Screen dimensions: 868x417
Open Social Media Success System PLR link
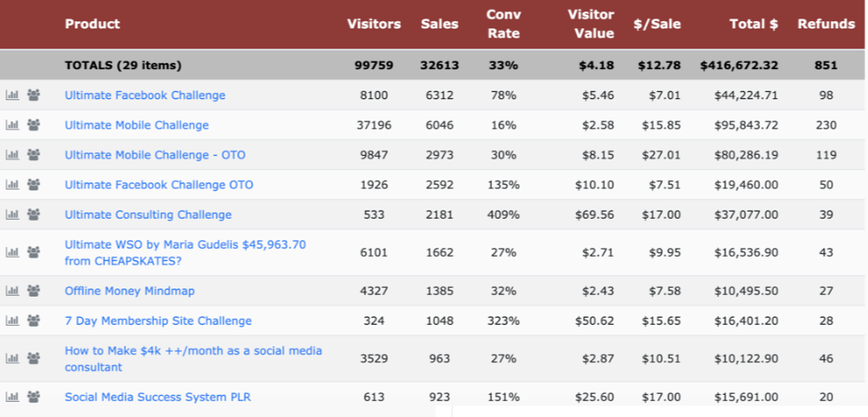157,397
